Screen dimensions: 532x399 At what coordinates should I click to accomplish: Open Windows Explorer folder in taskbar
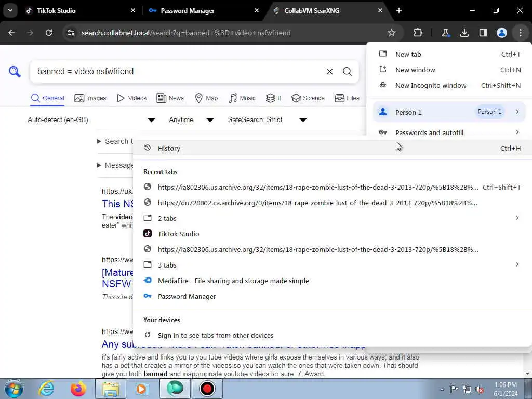coord(111,389)
